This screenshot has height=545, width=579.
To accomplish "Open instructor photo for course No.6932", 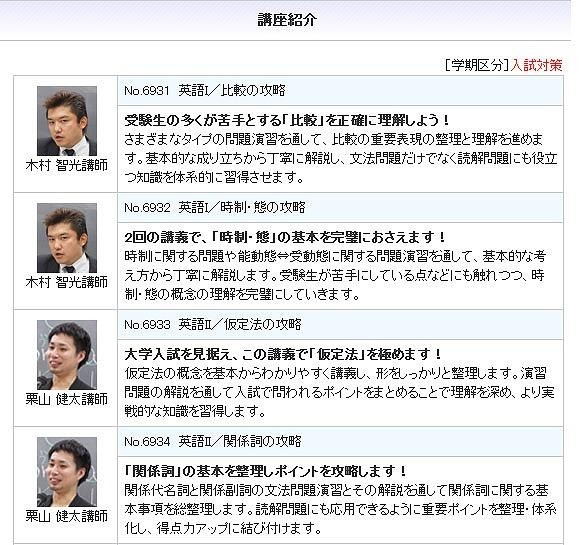I will [67, 238].
